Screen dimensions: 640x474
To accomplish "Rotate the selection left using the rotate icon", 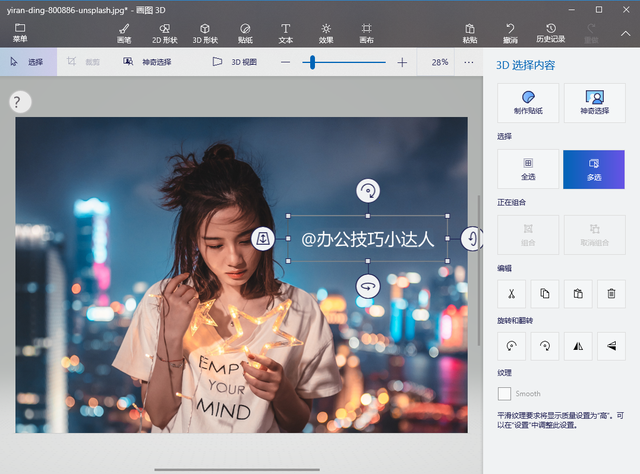I will click(x=511, y=345).
